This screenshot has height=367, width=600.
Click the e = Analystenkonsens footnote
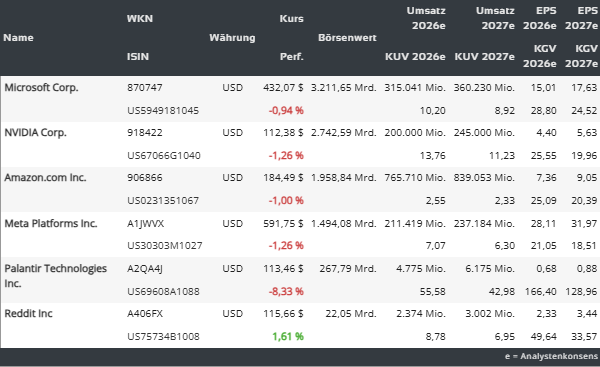(551, 356)
